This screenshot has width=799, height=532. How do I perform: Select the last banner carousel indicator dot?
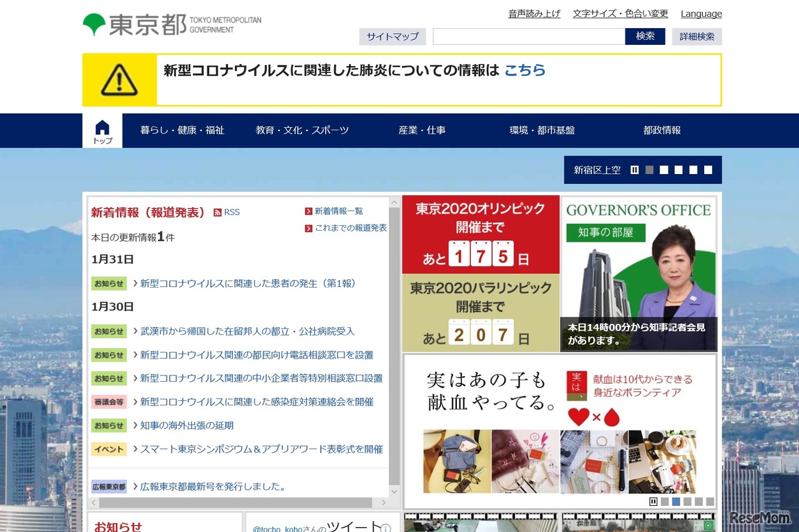tap(710, 501)
